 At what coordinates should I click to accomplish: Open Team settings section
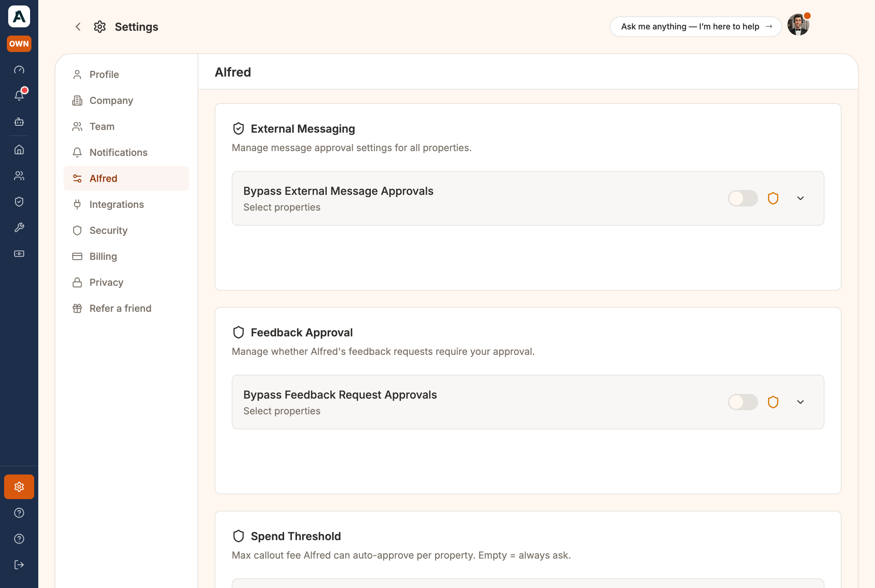click(x=126, y=126)
